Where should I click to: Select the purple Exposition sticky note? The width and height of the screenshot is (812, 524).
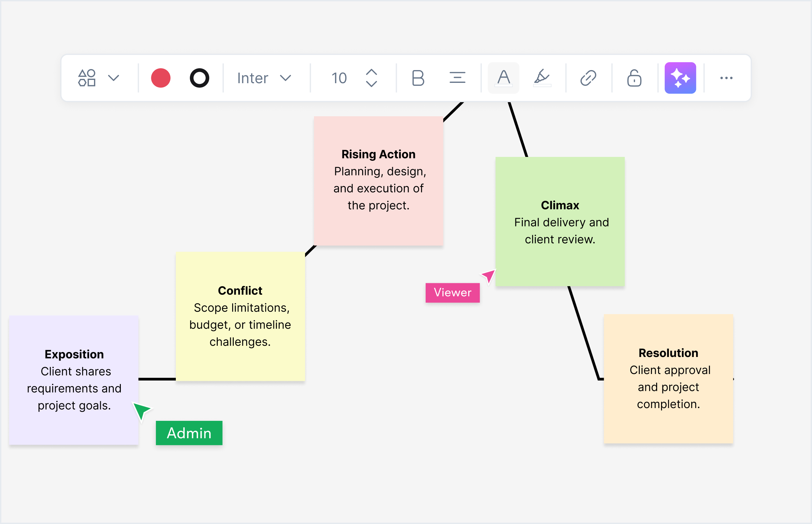point(74,380)
